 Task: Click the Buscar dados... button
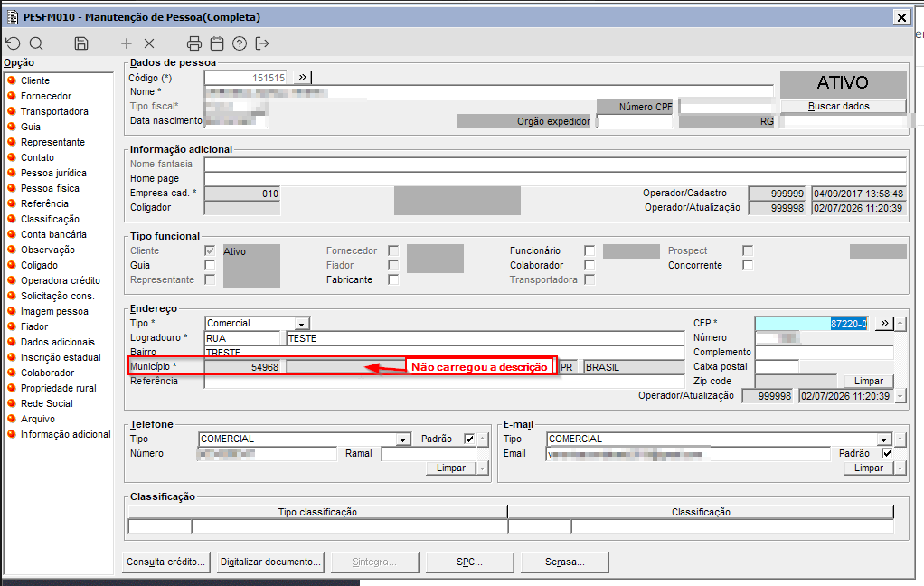[x=843, y=106]
